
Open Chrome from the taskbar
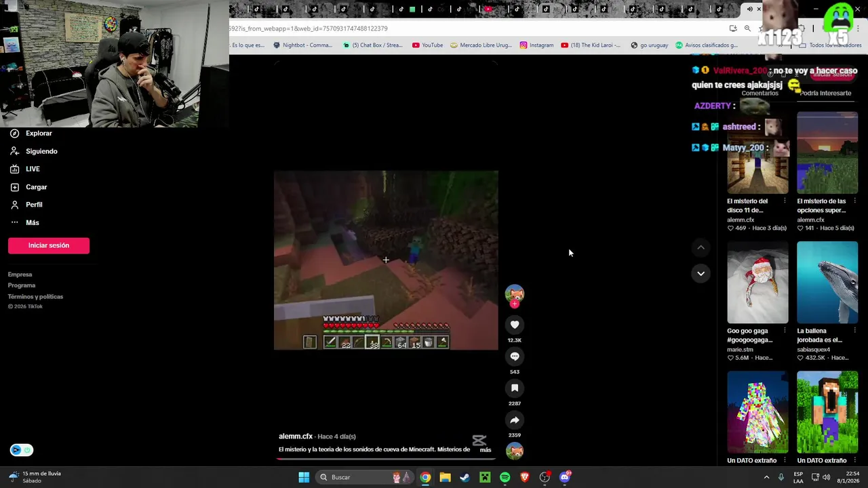point(425,477)
